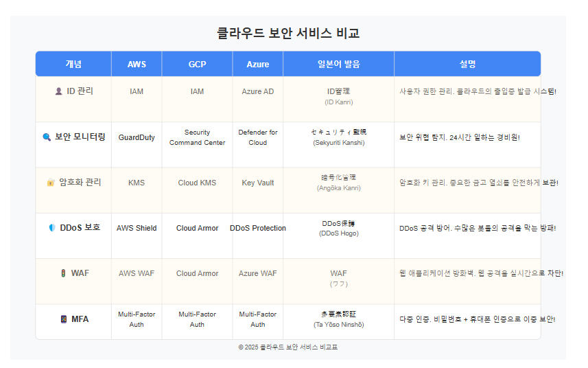The image size is (588, 368).
Task: Select the 설명 column header
Action: coord(467,64)
